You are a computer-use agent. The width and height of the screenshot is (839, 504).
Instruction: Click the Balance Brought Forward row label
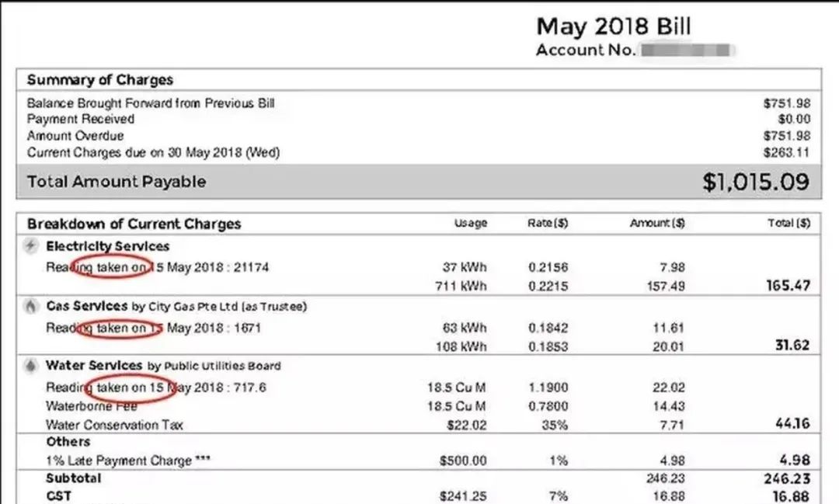[151, 103]
